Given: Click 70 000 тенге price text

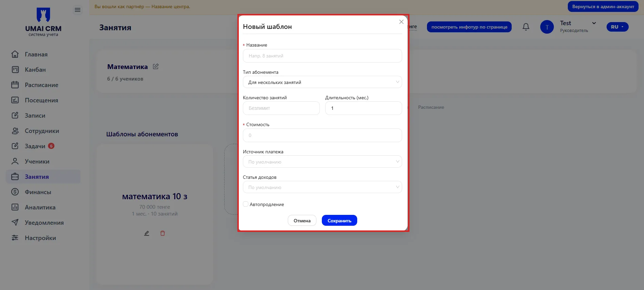Looking at the screenshot, I should click(x=155, y=207).
